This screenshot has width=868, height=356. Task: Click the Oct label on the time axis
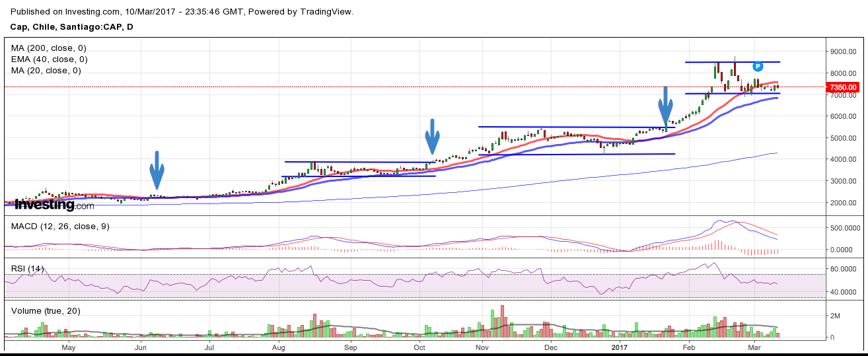pos(419,347)
